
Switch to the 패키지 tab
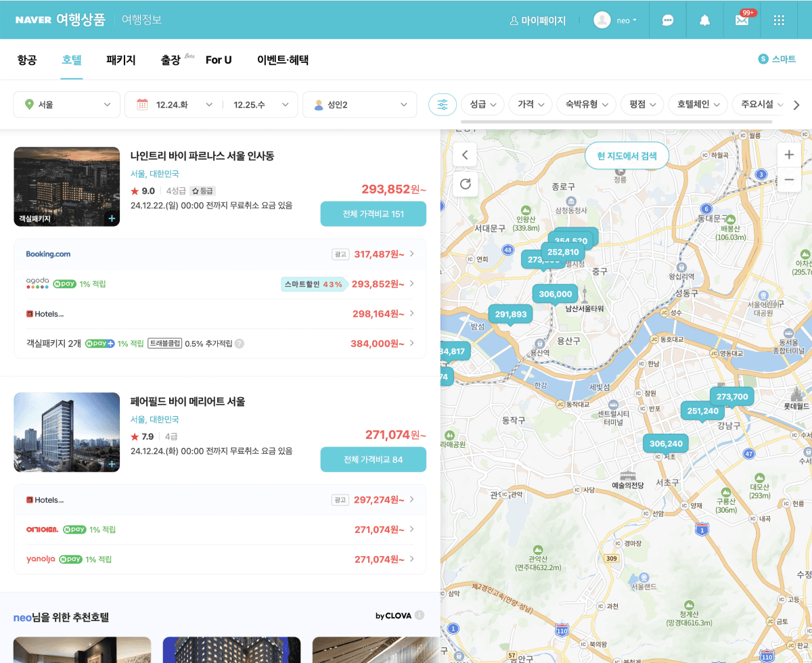click(x=121, y=60)
